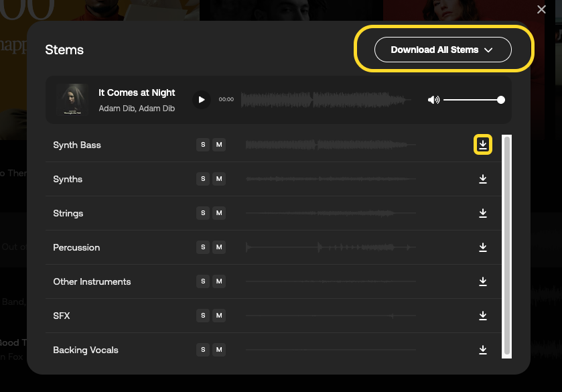This screenshot has width=562, height=392.
Task: Download the Other Instruments stem
Action: [x=483, y=281]
